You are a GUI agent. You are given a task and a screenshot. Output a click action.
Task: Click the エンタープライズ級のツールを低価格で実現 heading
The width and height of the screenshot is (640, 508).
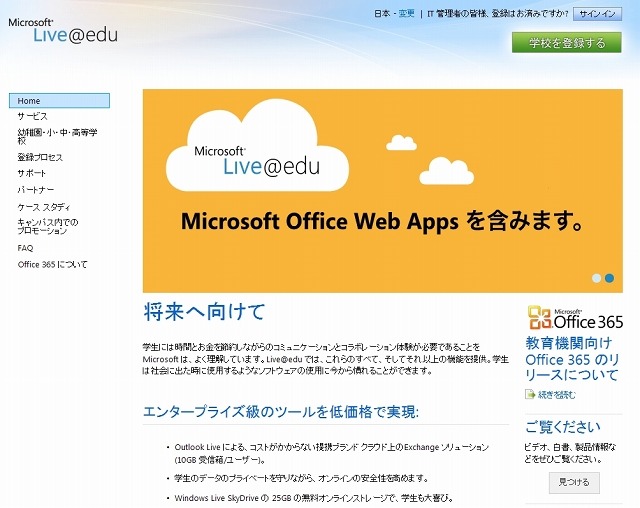pyautogui.click(x=281, y=412)
